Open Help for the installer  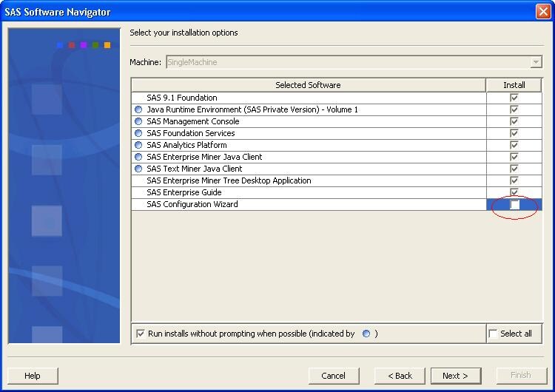33,376
